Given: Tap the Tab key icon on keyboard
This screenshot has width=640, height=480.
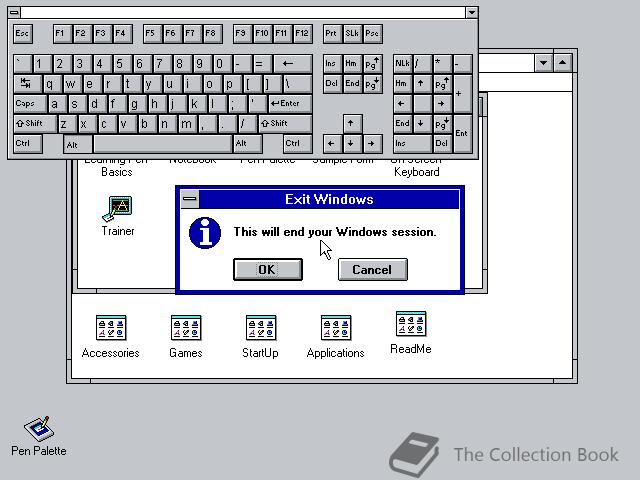Looking at the screenshot, I should [28, 84].
